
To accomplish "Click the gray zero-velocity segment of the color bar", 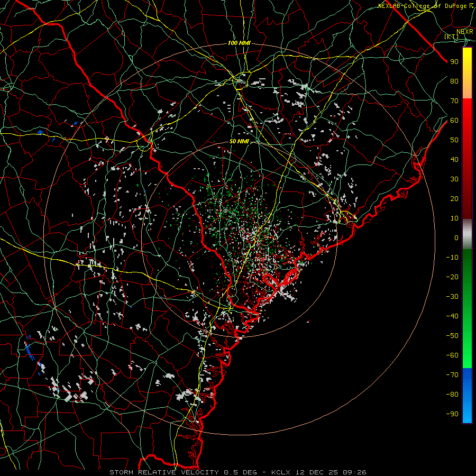I will click(x=467, y=234).
